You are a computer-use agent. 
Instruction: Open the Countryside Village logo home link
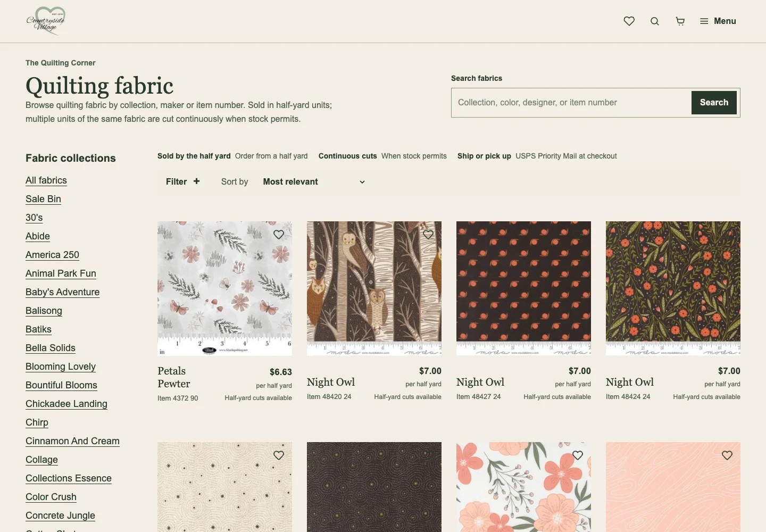pos(46,21)
